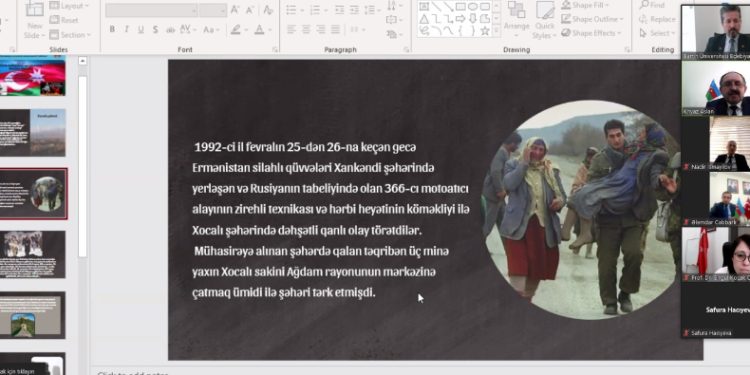Toggle Strikethrough formatting
The image size is (750, 375).
170,30
